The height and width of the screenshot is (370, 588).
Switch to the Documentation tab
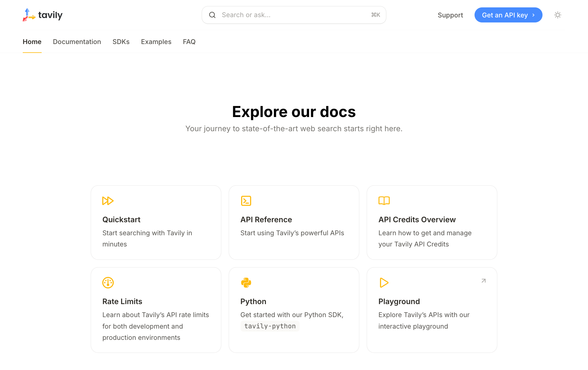(x=77, y=42)
